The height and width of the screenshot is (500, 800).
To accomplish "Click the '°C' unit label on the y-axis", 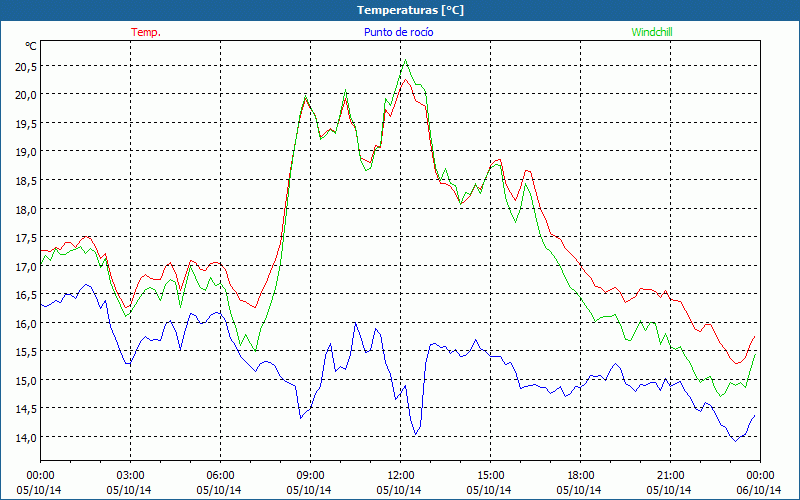I will [x=31, y=46].
